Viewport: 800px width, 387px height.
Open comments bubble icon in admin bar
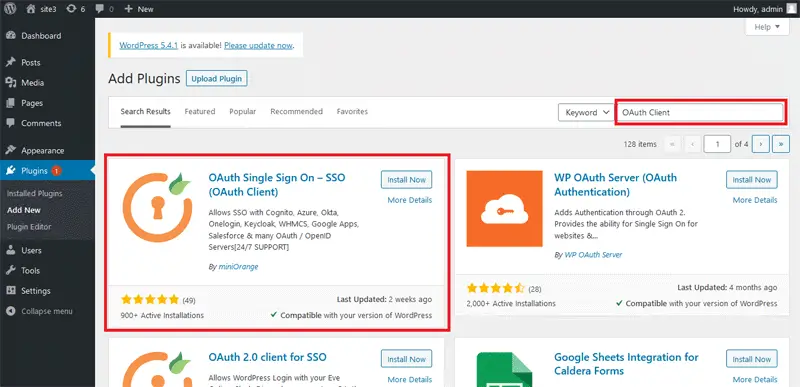click(99, 9)
